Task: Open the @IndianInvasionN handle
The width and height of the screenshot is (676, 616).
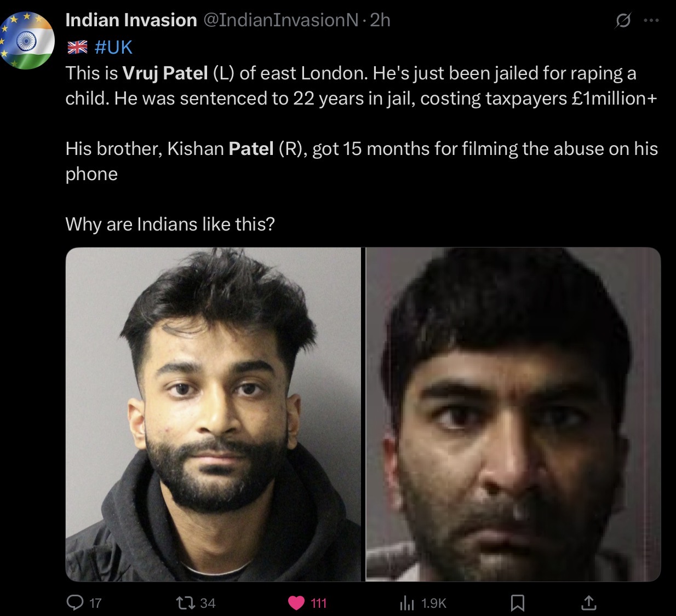Action: 281,20
